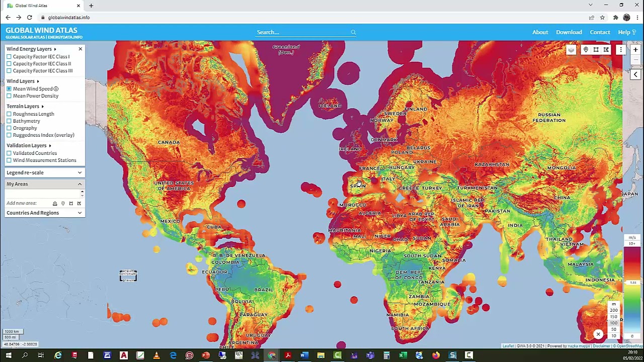
Task: Zoom in with the plus button
Action: point(635,50)
